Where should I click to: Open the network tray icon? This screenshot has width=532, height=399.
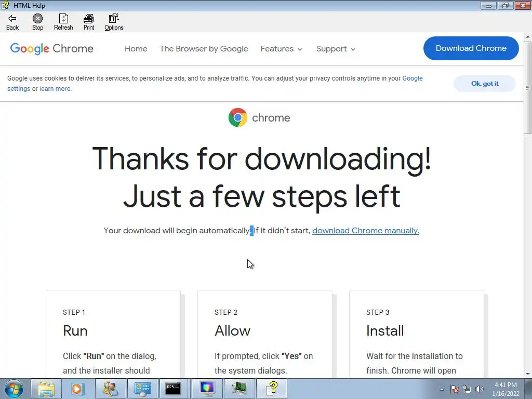(x=467, y=389)
